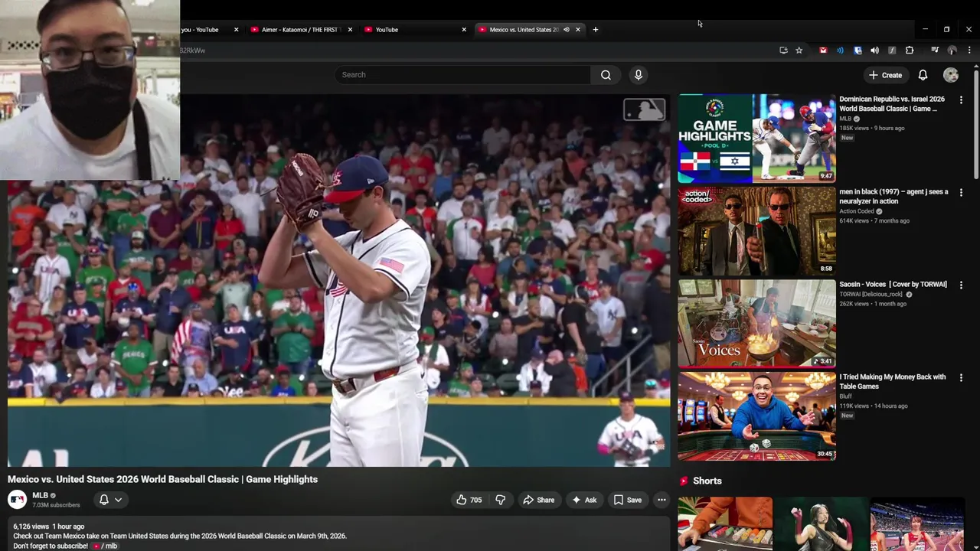
Task: Click the Action Coded channel name
Action: pos(857,211)
